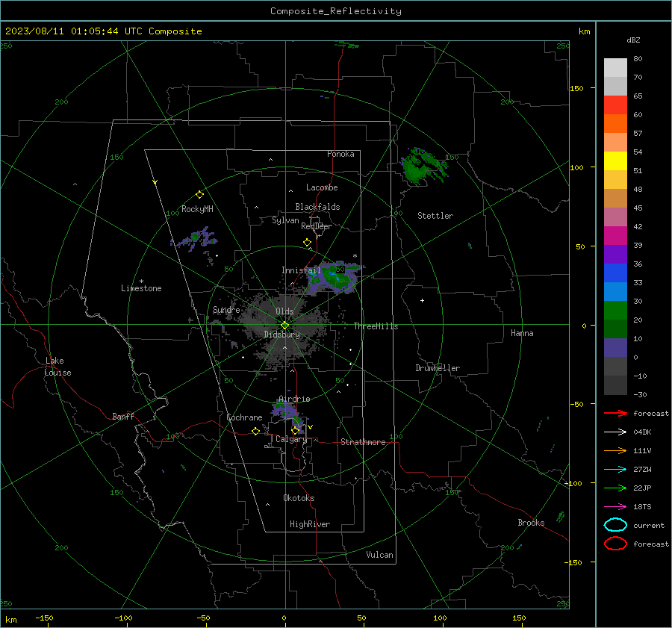This screenshot has height=628, width=672.
Task: Select the 65 dBZ red swatch
Action: tap(615, 105)
